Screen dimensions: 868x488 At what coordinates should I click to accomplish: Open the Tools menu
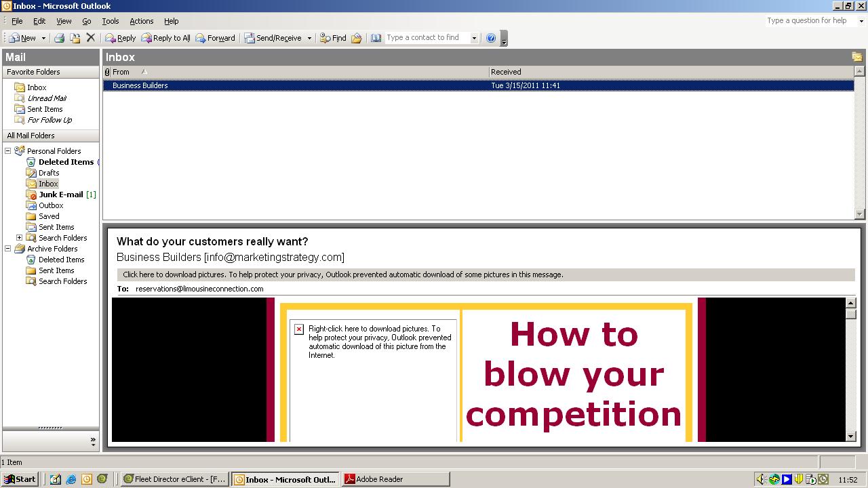point(110,21)
